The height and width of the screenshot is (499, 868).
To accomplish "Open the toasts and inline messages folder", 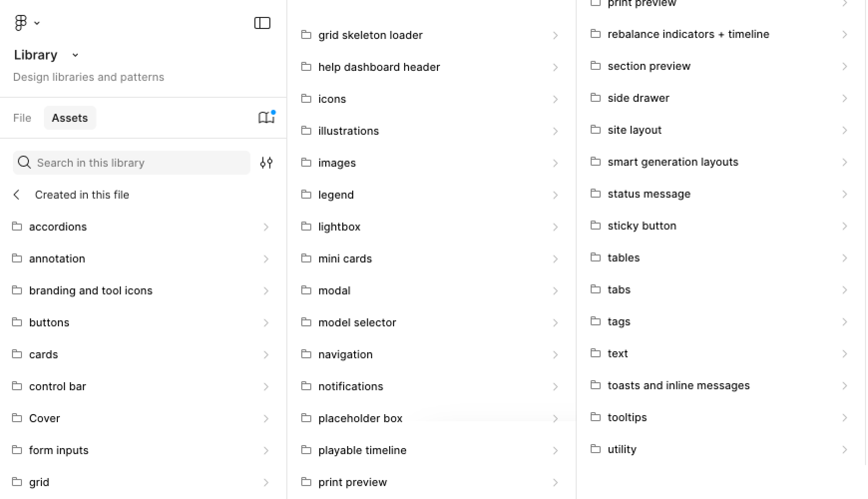I will click(721, 385).
